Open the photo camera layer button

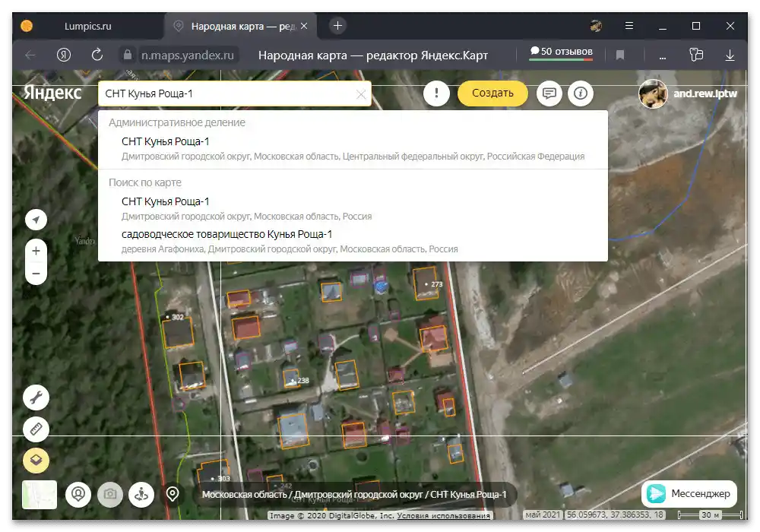110,494
